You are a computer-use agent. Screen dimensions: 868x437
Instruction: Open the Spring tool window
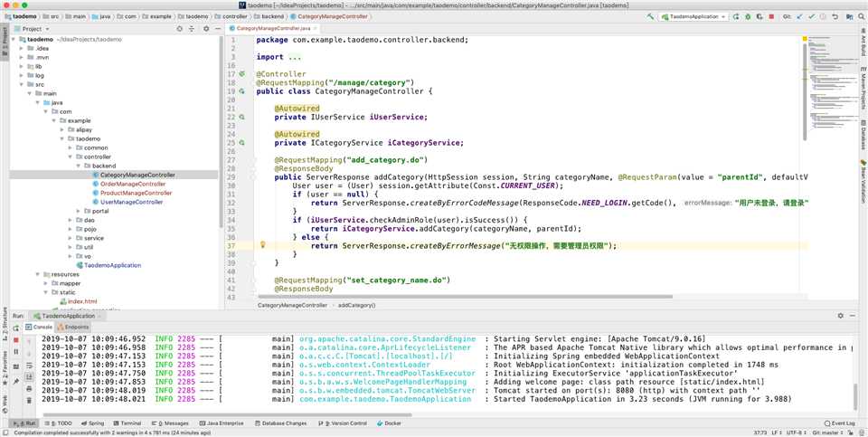(92, 423)
